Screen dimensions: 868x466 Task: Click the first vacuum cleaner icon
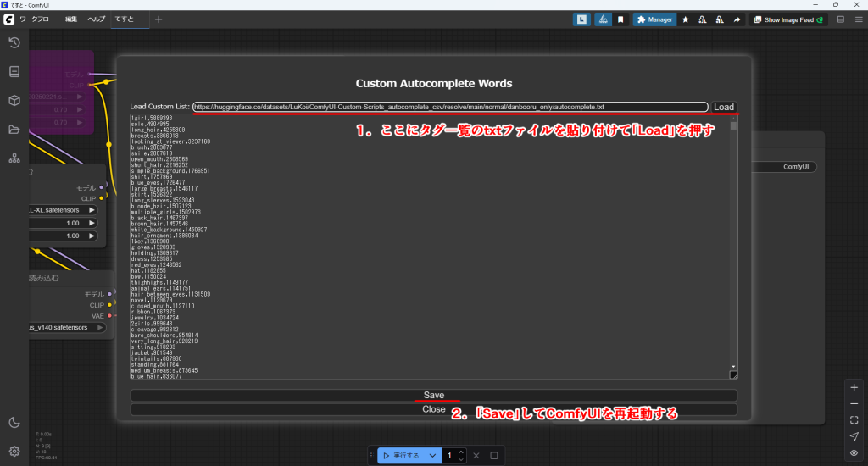(x=702, y=19)
